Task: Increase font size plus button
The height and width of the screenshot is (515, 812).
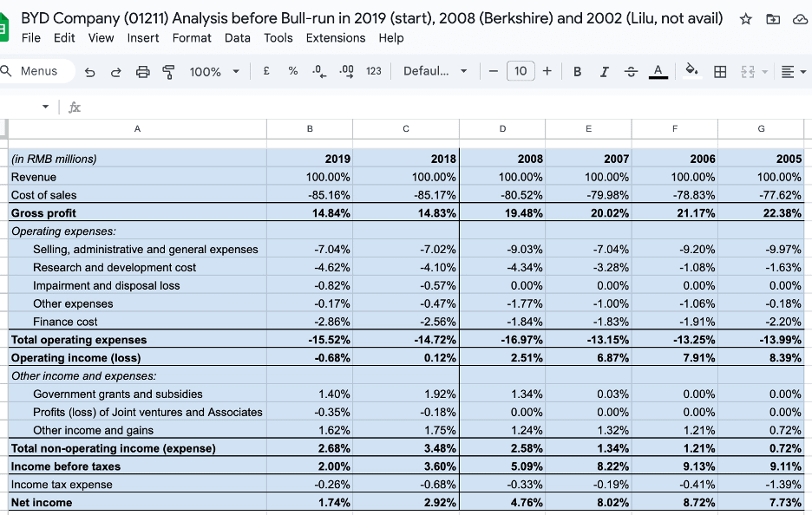Action: point(547,71)
